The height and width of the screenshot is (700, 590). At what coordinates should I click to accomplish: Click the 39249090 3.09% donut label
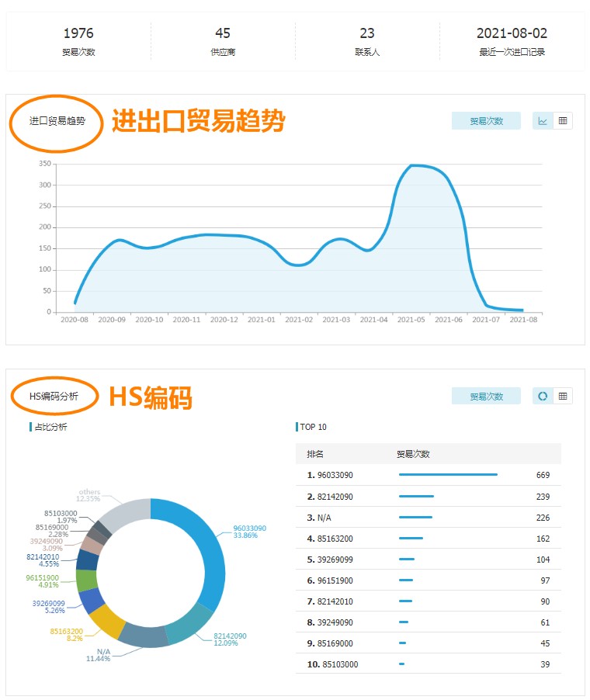coord(47,545)
